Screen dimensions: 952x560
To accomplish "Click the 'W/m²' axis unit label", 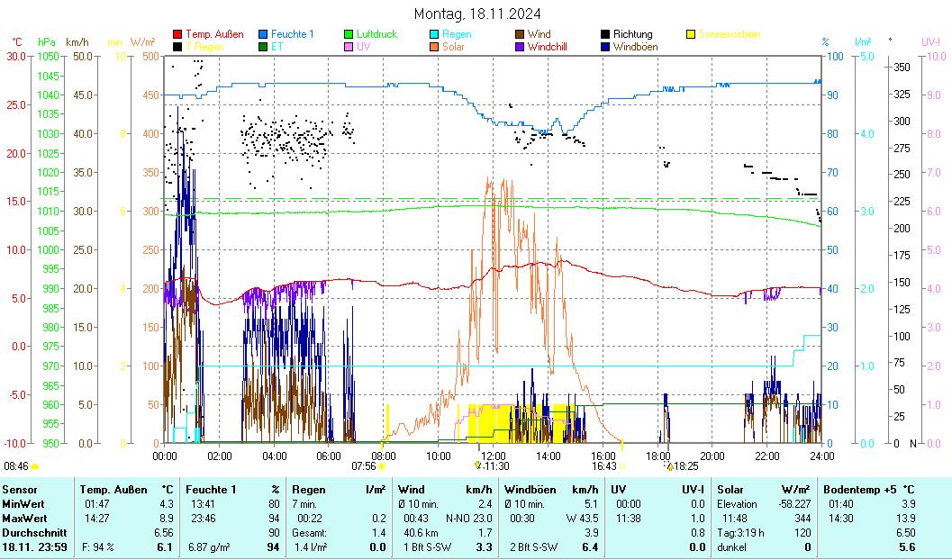I will pyautogui.click(x=142, y=42).
